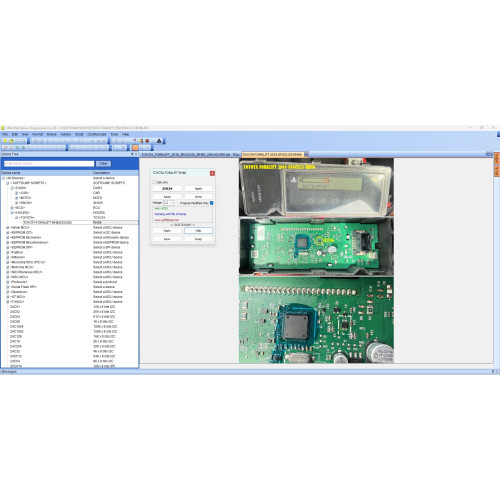Sort by the Device name column header

pos(46,173)
